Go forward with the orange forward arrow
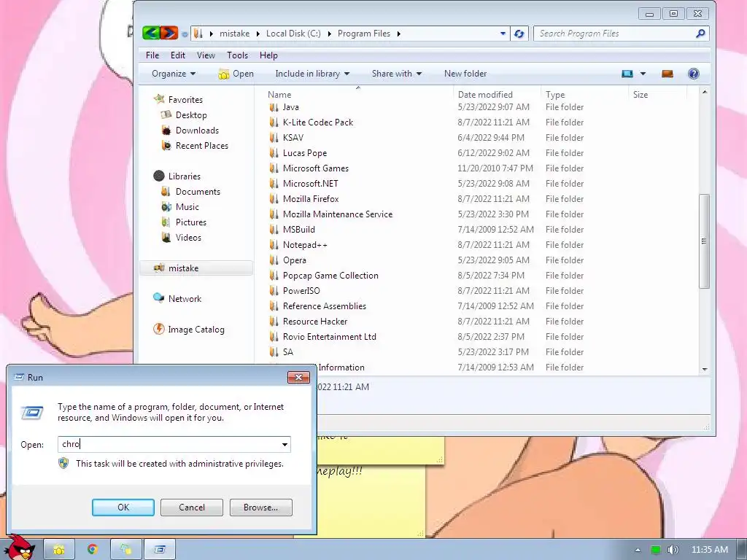The height and width of the screenshot is (560, 747). coord(169,34)
